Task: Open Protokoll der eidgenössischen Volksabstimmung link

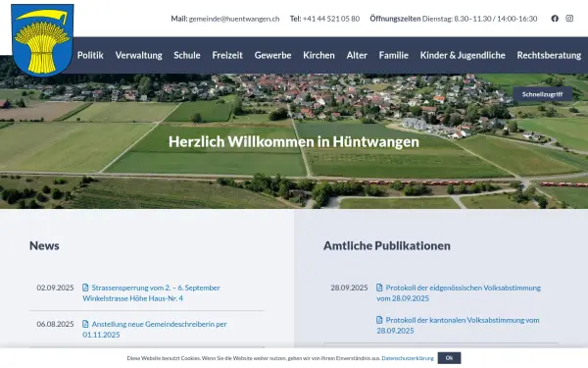Action: [x=459, y=292]
